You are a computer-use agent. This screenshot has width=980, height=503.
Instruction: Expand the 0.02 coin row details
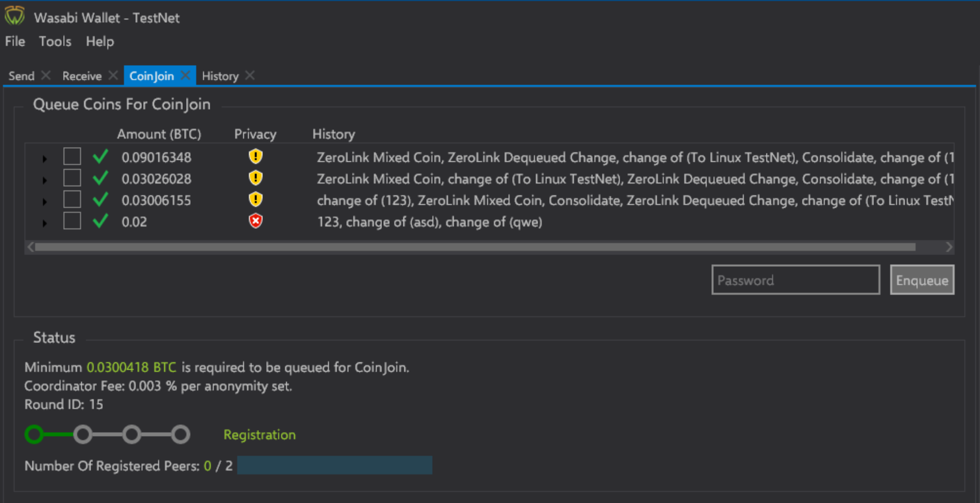(44, 223)
